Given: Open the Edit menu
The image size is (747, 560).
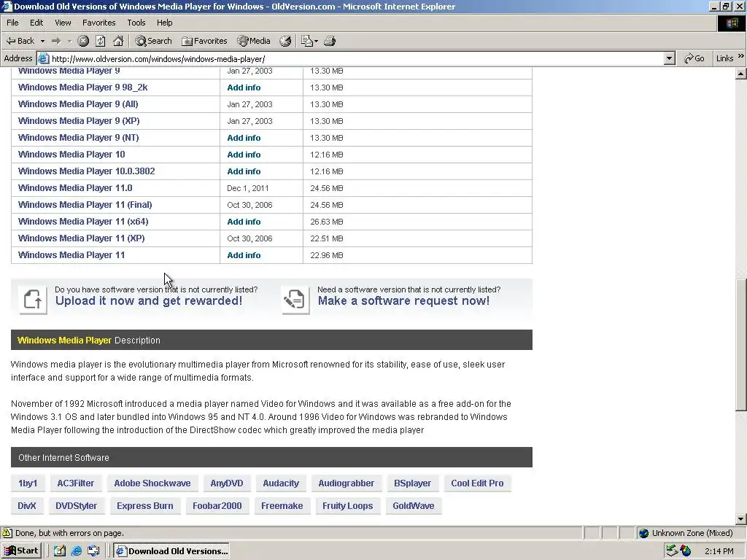Looking at the screenshot, I should 36,23.
